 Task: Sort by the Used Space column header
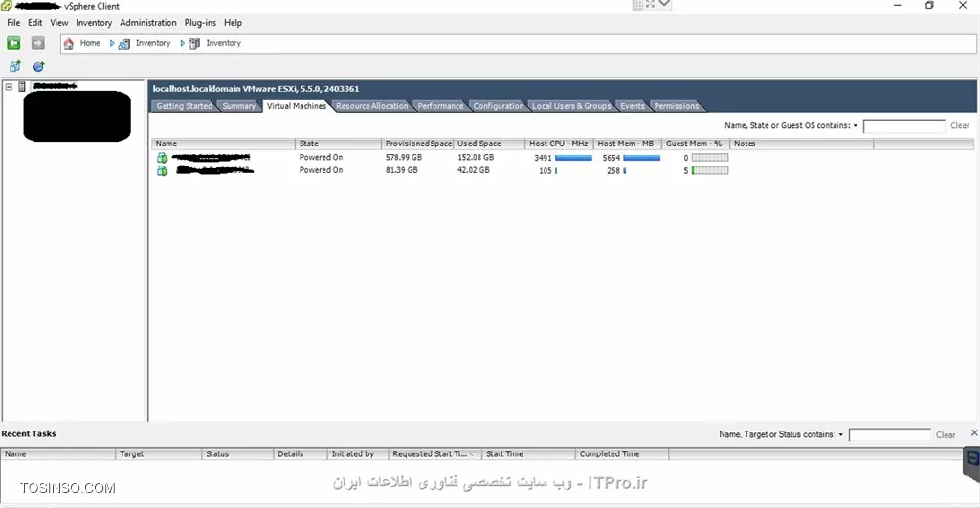point(489,144)
